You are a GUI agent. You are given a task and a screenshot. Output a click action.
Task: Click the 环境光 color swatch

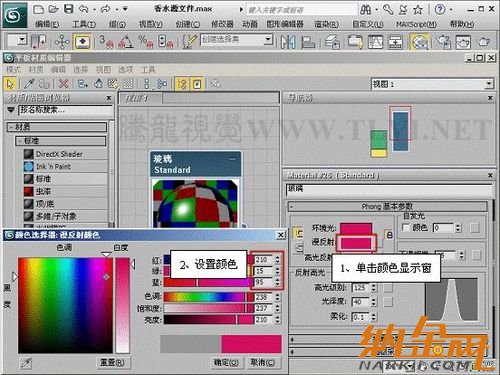356,228
